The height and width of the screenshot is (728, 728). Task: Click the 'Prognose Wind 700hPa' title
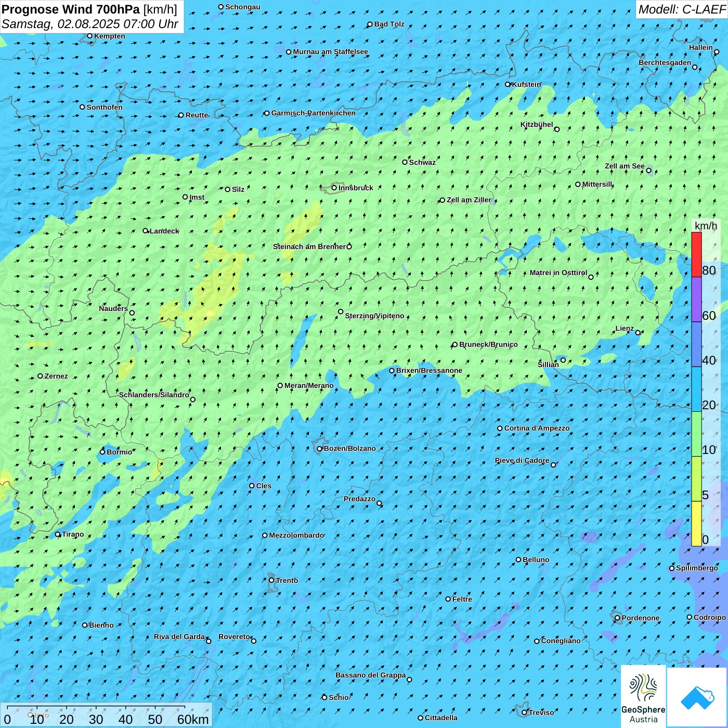click(71, 9)
